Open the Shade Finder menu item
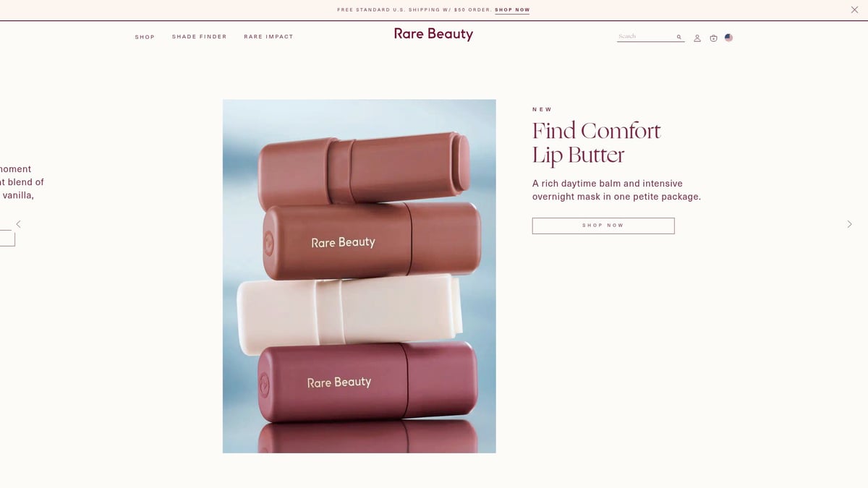This screenshot has width=868, height=488. (x=200, y=37)
